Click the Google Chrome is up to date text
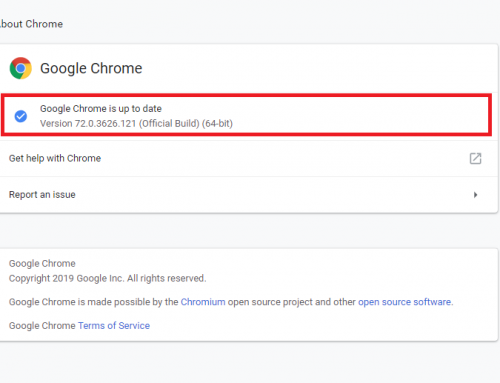 click(101, 109)
